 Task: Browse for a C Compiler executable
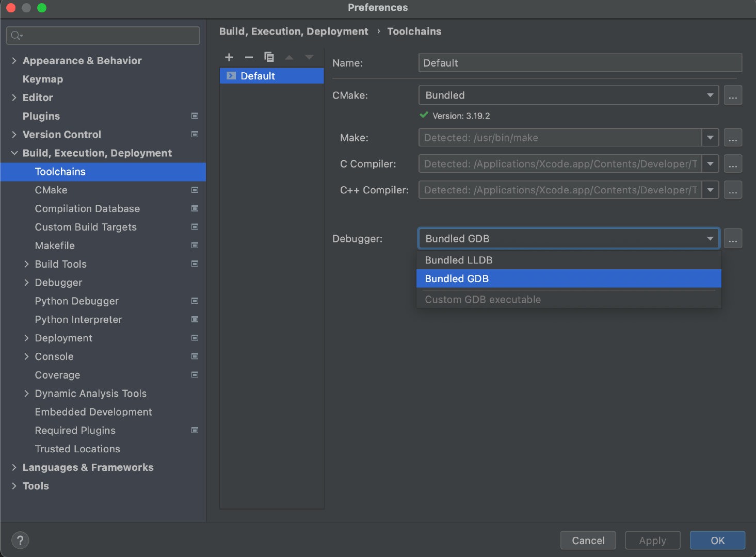pyautogui.click(x=733, y=163)
